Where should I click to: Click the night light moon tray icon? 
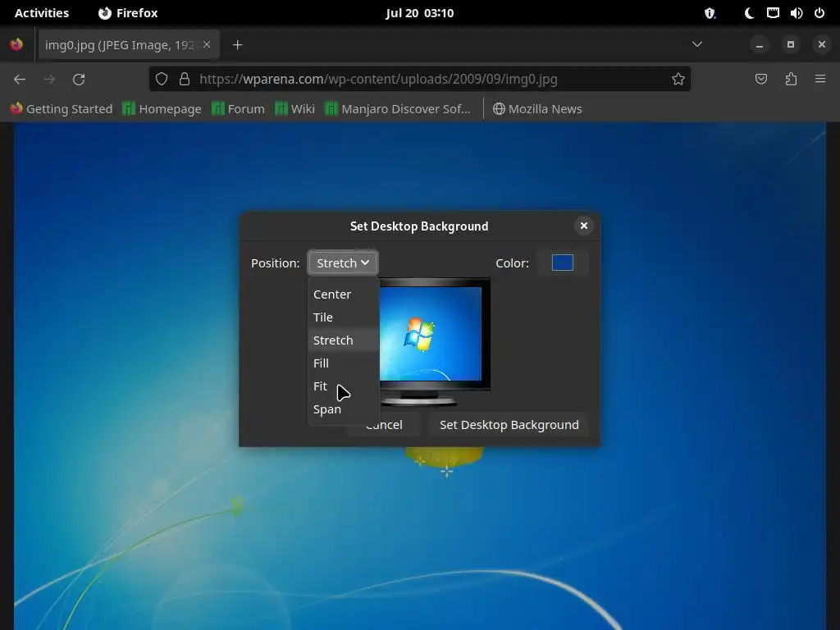[750, 13]
